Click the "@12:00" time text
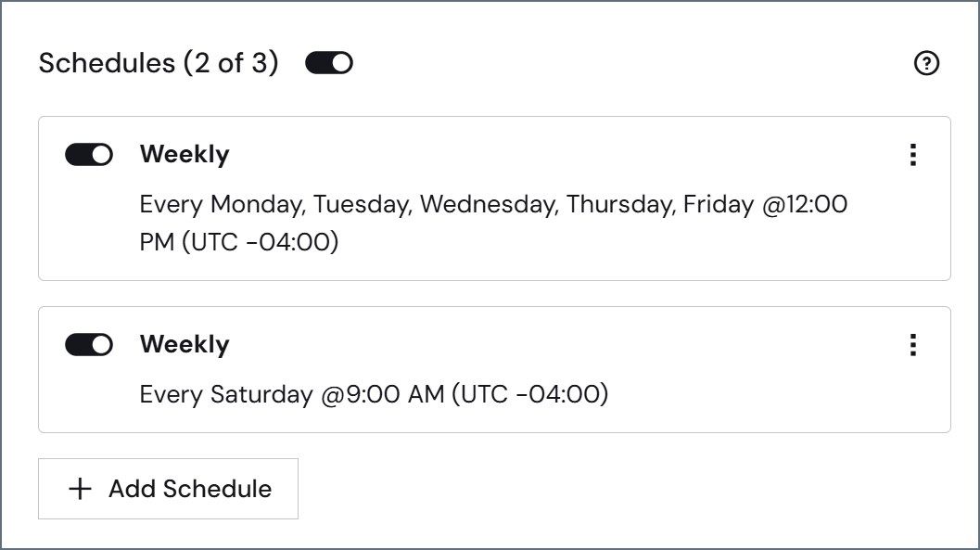The height and width of the screenshot is (550, 980). pos(805,204)
